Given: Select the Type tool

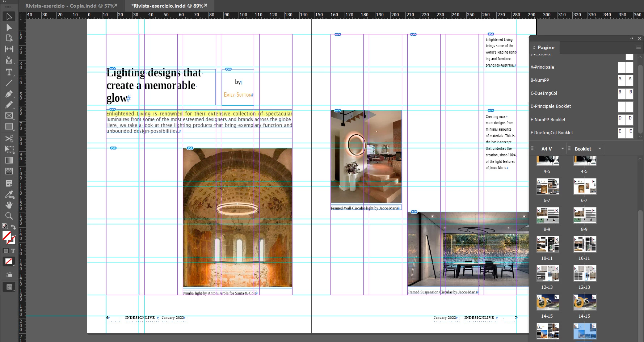Looking at the screenshot, I should (x=9, y=72).
